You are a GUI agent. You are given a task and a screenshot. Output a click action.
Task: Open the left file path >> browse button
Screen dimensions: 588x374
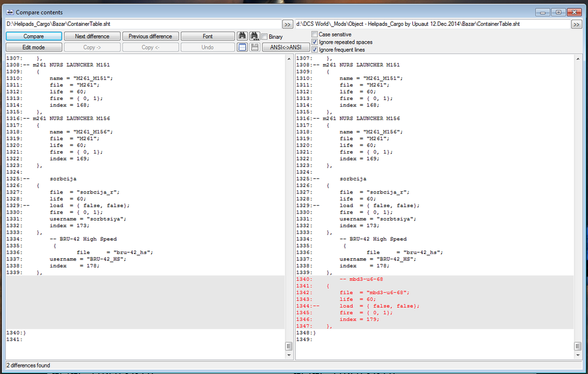tap(288, 24)
